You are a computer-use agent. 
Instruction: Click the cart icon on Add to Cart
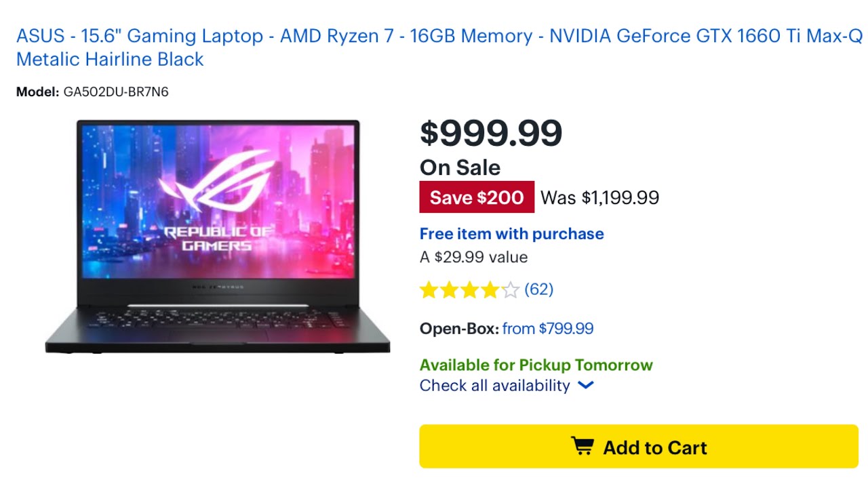tap(582, 447)
